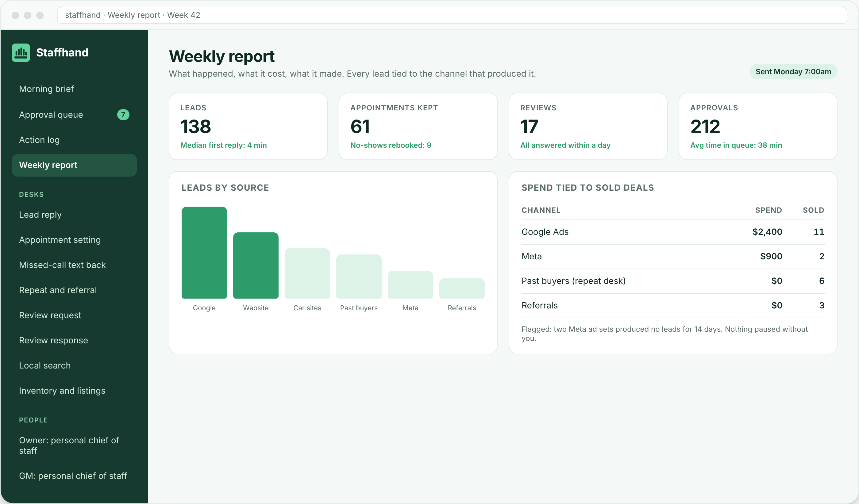Screen dimensions: 859x504
Task: Go to the Review request desk
Action: (74, 315)
